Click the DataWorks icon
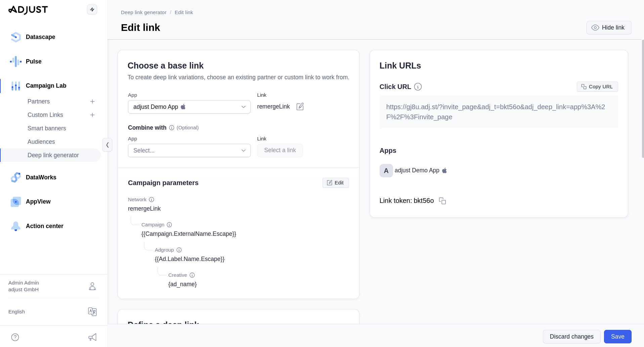This screenshot has width=644, height=347. (x=16, y=177)
